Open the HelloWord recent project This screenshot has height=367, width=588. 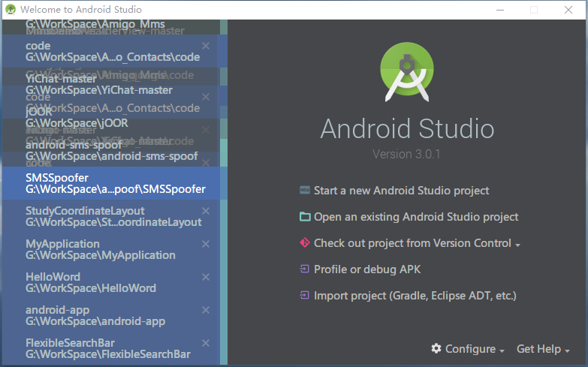pos(111,282)
